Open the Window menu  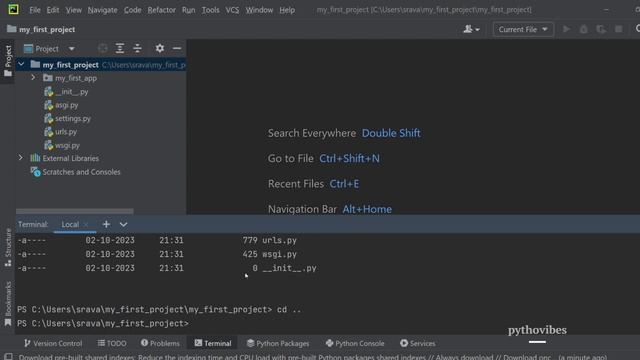pos(259,10)
